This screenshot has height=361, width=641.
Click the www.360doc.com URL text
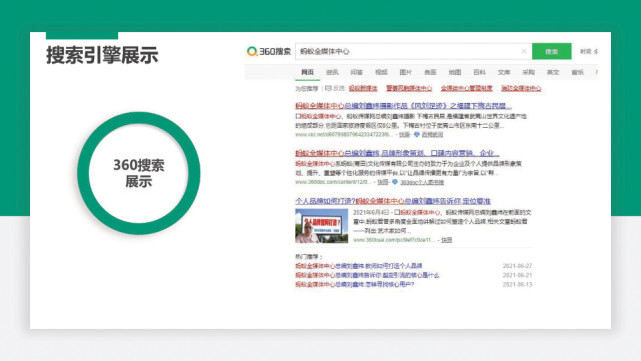click(333, 182)
